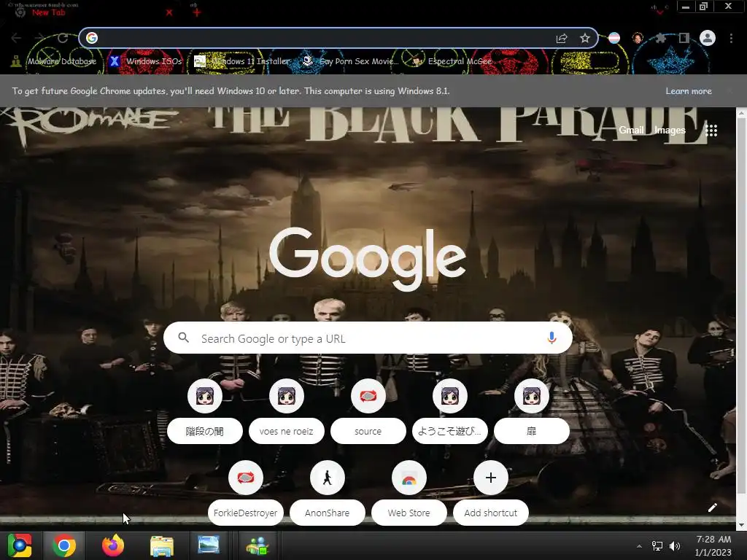The height and width of the screenshot is (560, 747).
Task: Open Google Images link
Action: [x=670, y=130]
